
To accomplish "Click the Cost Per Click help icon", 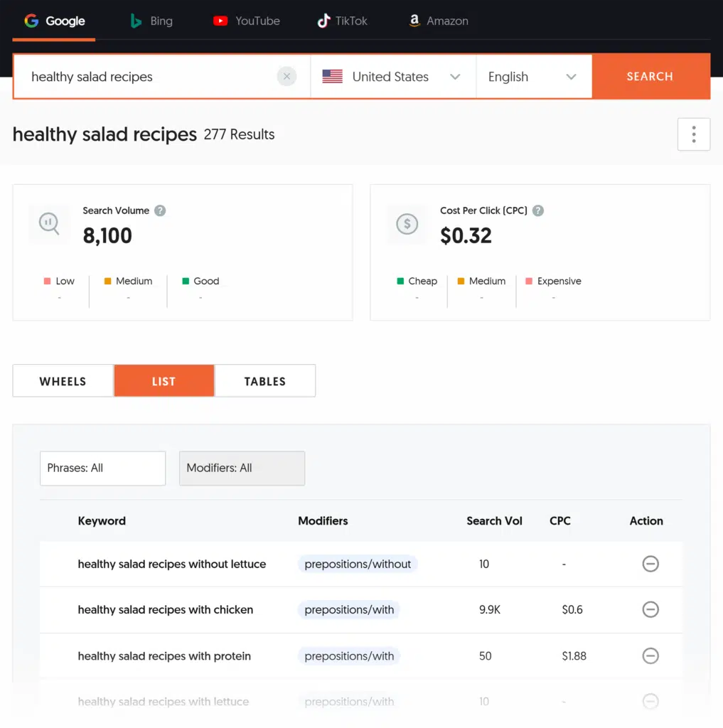I will pos(538,210).
